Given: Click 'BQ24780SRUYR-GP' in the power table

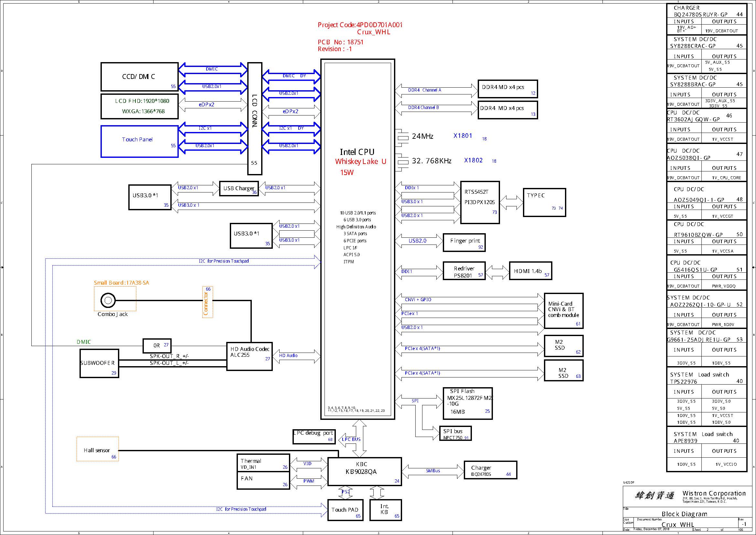Looking at the screenshot, I should (701, 15).
